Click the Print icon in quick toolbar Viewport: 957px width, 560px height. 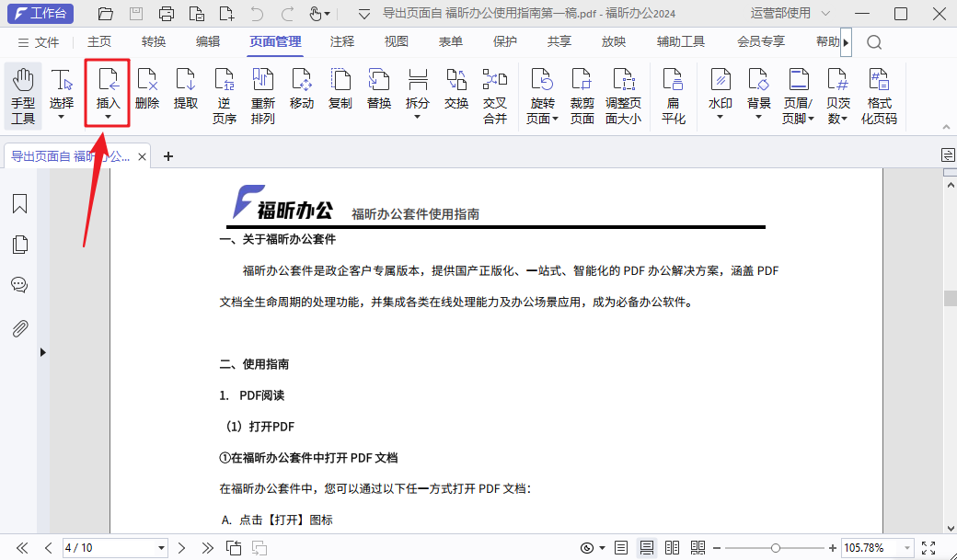[166, 14]
